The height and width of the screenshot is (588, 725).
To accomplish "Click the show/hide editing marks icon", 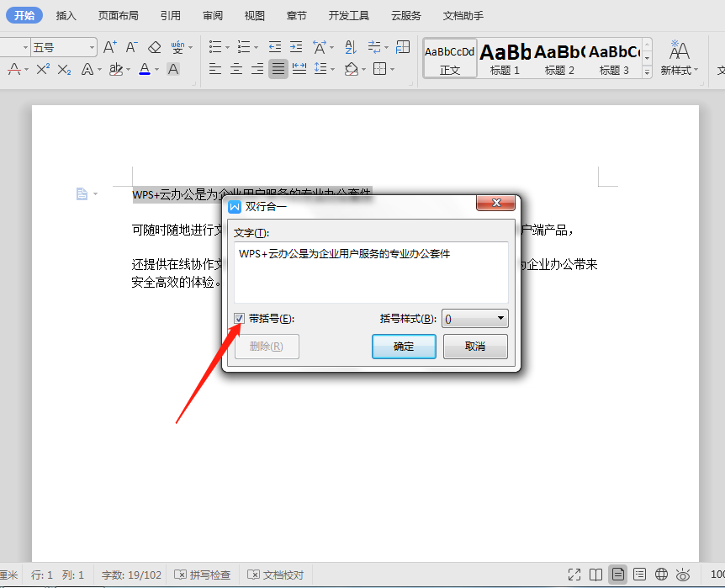I will click(374, 47).
